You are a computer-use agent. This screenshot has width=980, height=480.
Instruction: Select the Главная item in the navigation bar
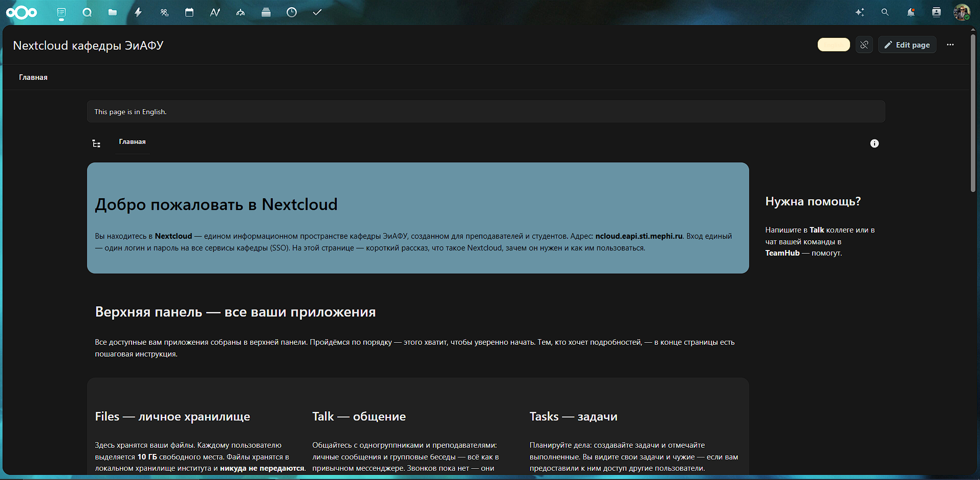(33, 77)
